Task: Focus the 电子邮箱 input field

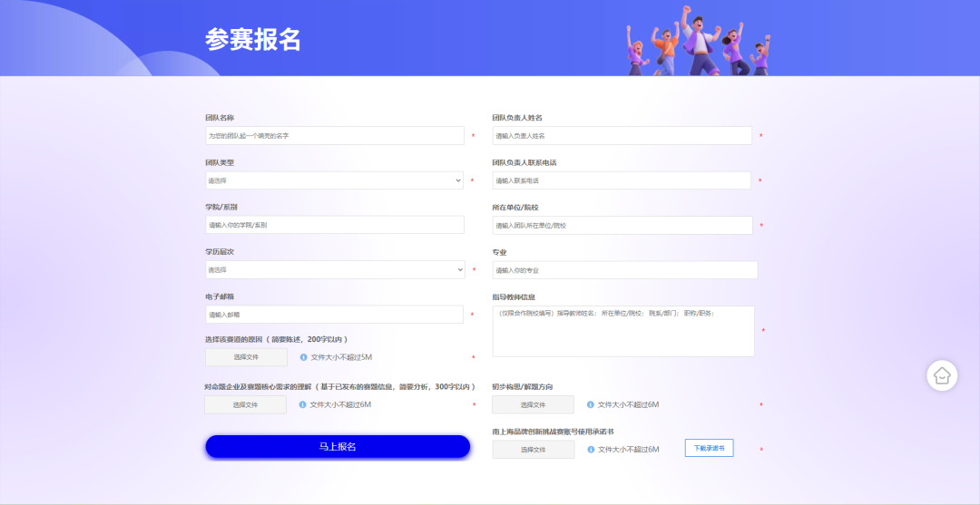Action: (334, 315)
